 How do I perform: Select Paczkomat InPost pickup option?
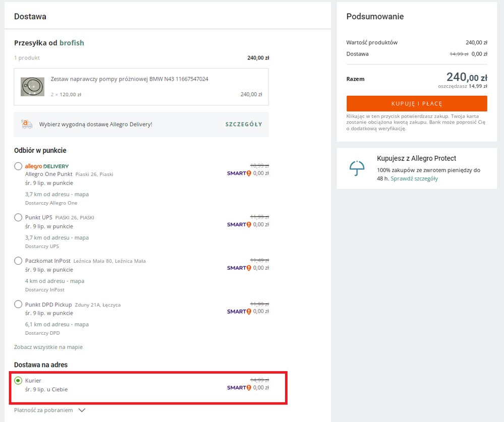coord(18,261)
